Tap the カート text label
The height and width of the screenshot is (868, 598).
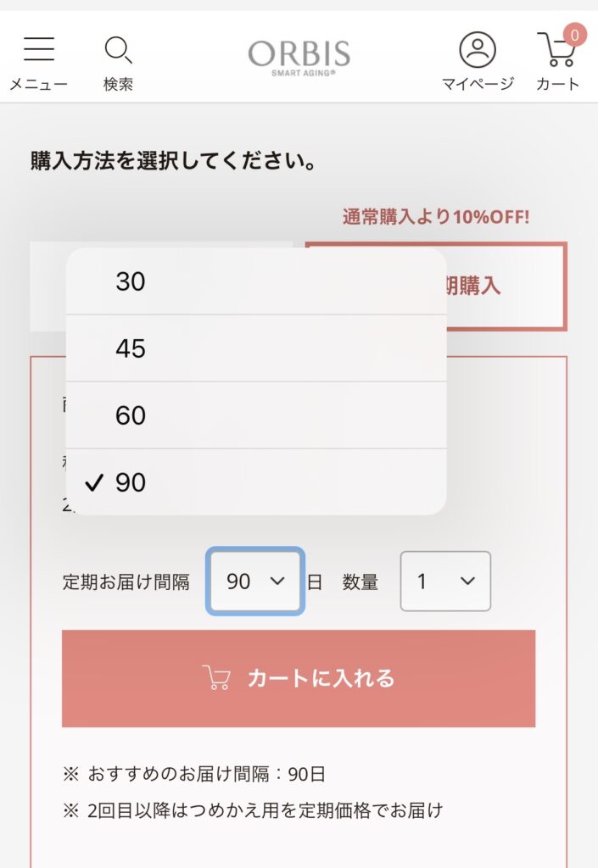coord(557,84)
